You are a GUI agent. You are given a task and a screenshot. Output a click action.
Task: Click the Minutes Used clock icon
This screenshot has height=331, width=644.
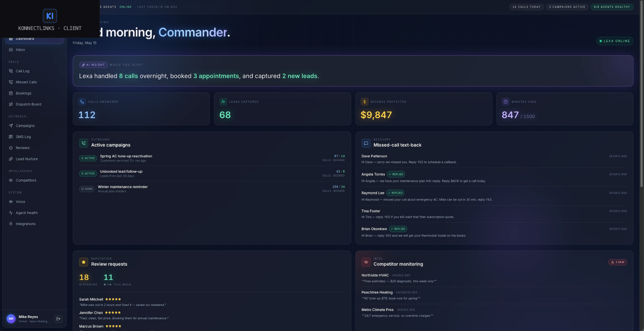506,102
